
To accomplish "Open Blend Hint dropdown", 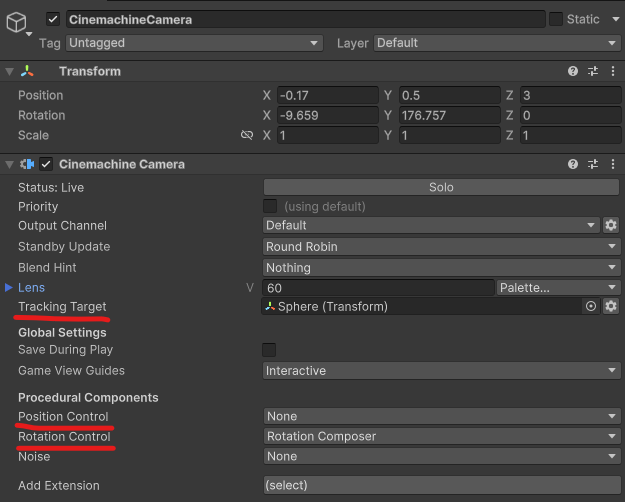I will 441,268.
